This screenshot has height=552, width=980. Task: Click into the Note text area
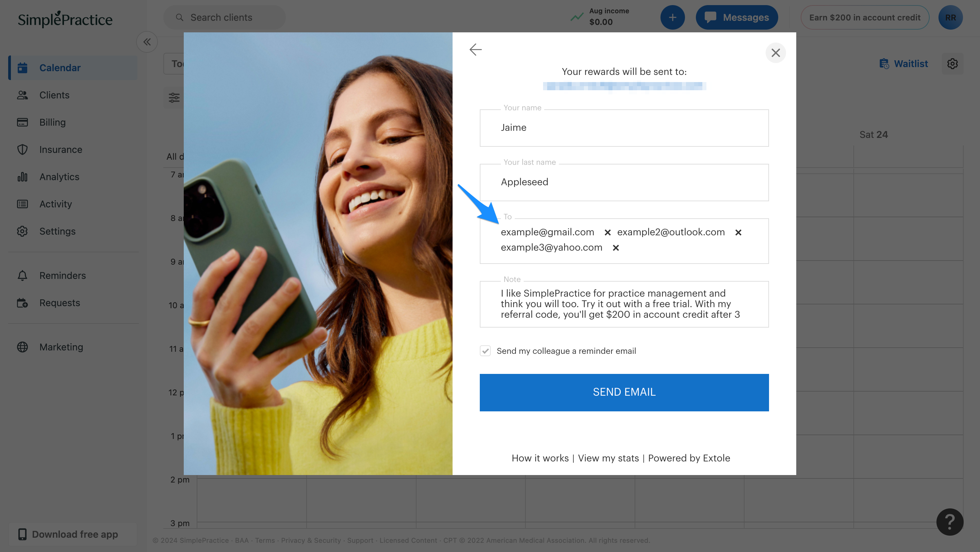click(x=624, y=304)
